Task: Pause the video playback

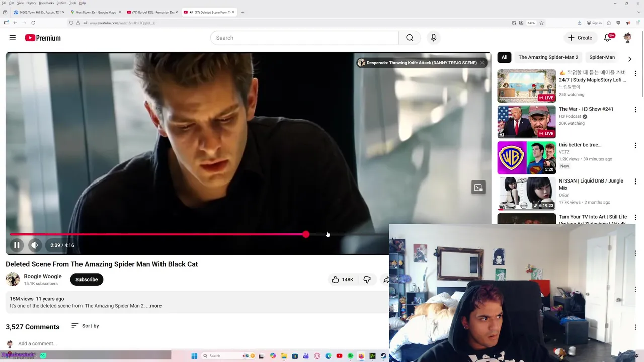Action: pyautogui.click(x=17, y=245)
